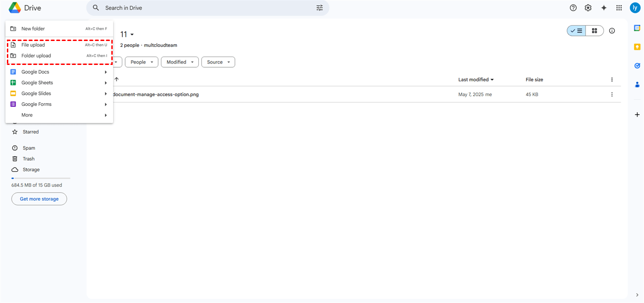Image resolution: width=644 pixels, height=303 pixels.
Task: Open the Source filter dropdown
Action: click(218, 62)
